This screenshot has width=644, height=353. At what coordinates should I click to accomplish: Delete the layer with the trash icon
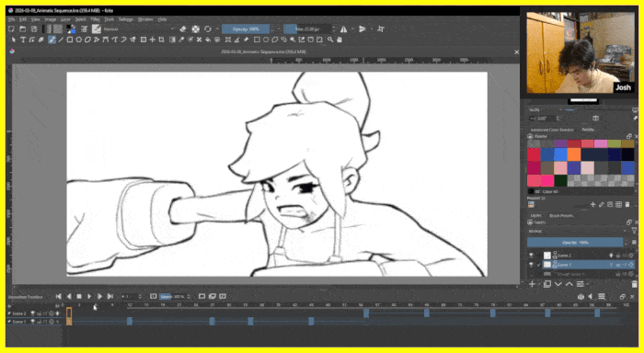coord(634,284)
